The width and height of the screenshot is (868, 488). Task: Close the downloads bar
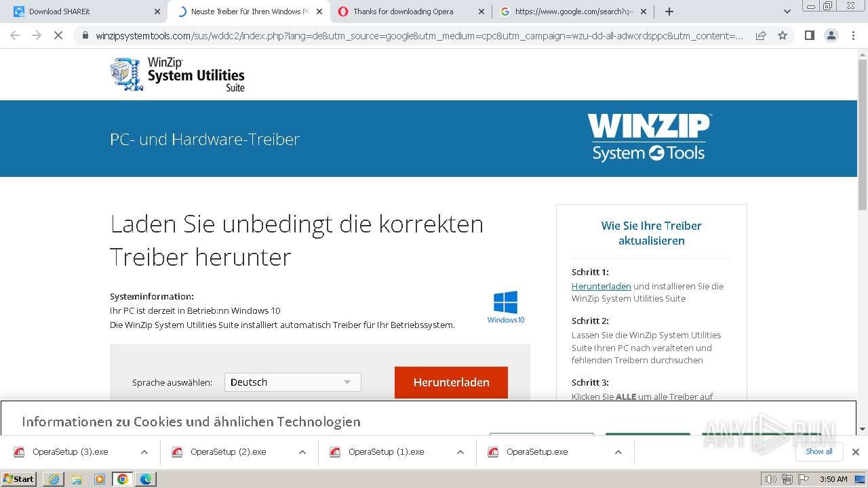pyautogui.click(x=856, y=452)
